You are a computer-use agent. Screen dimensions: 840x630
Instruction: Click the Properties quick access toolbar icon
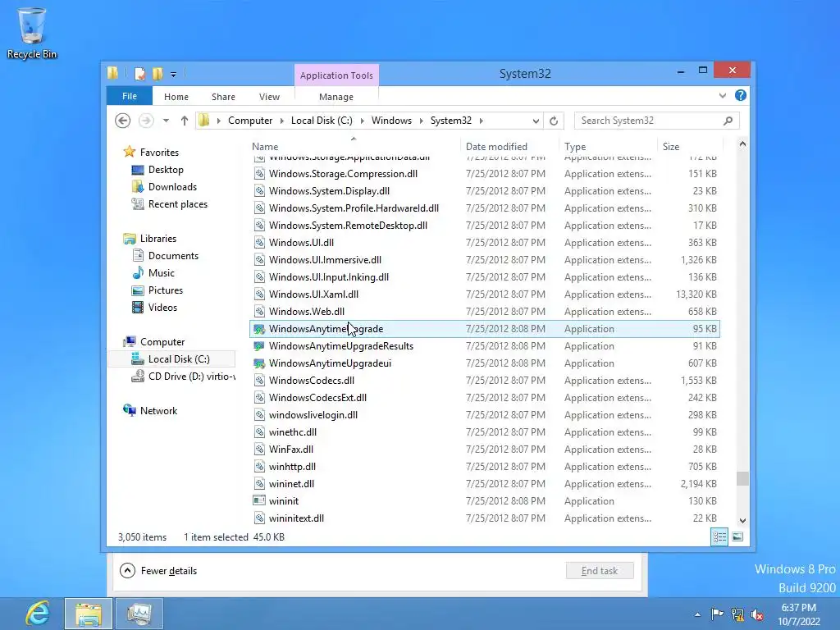tap(139, 73)
